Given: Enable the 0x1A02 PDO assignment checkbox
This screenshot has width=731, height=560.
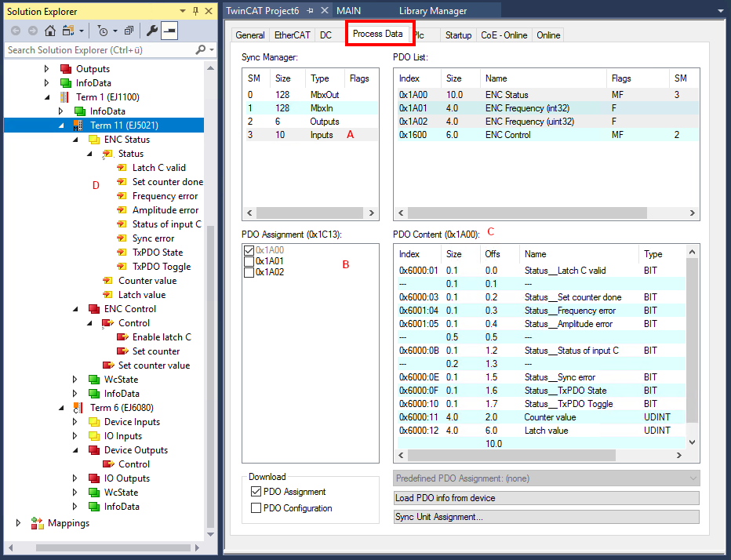Looking at the screenshot, I should click(249, 272).
